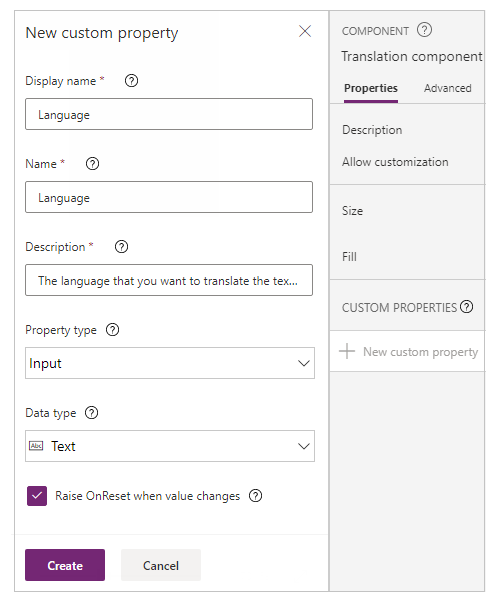
Task: Click help icon beside Description label
Action: pos(122,247)
